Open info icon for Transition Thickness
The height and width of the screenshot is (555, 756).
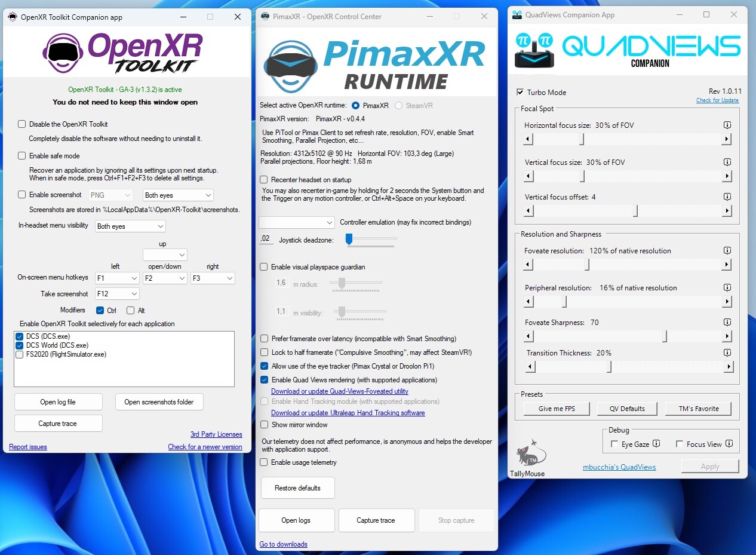coord(727,353)
